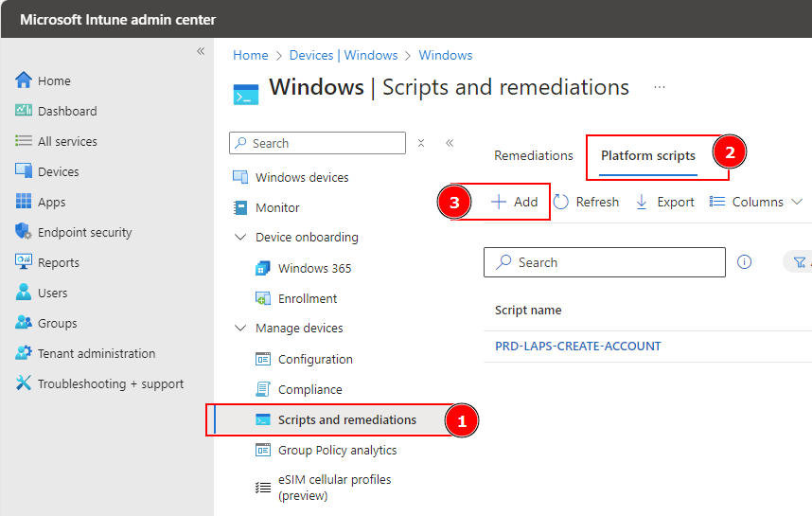Click the filter funnel icon
The image size is (812, 516).
tap(800, 262)
